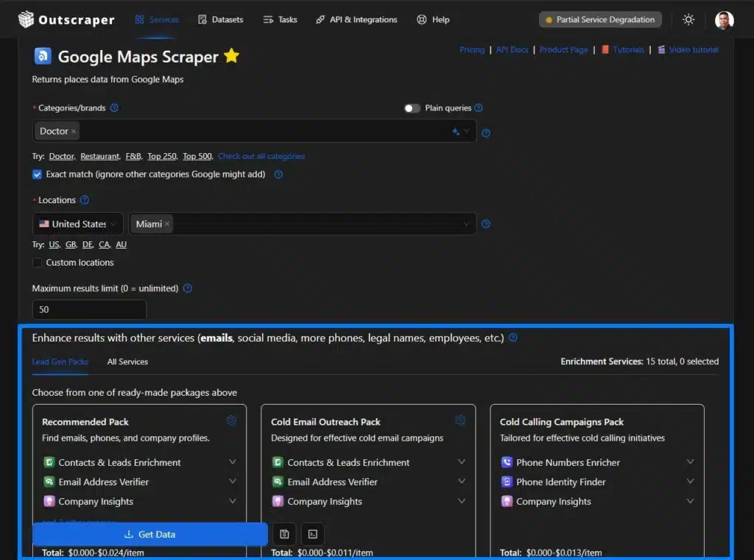Click inside the categories input field

click(x=254, y=131)
